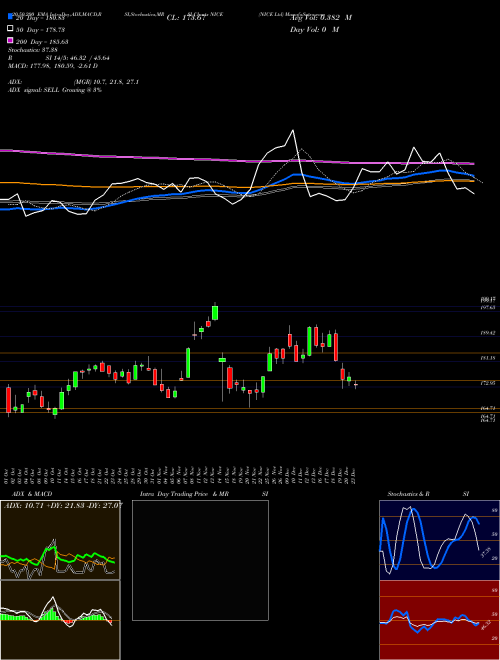Click the 'CL: 173.67' closing price label
The image size is (500, 660).
click(x=186, y=18)
